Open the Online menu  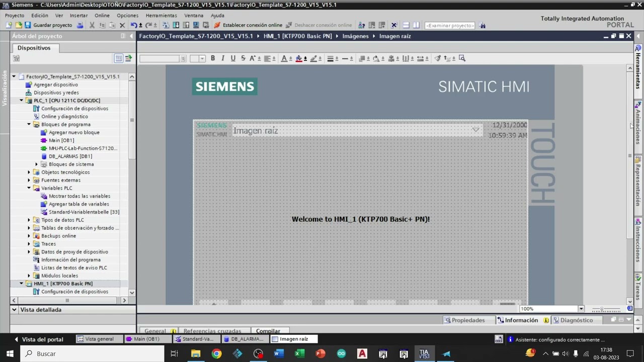[102, 16]
